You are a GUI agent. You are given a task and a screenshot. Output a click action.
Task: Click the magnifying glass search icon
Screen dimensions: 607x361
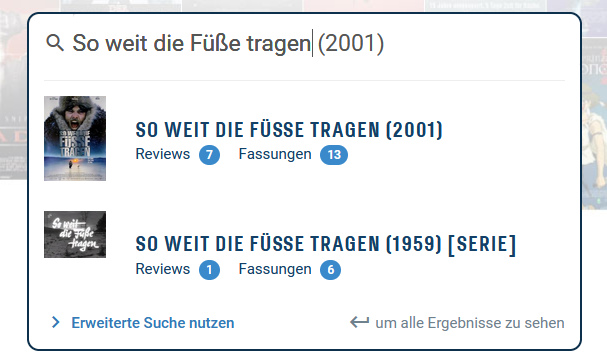tap(55, 43)
